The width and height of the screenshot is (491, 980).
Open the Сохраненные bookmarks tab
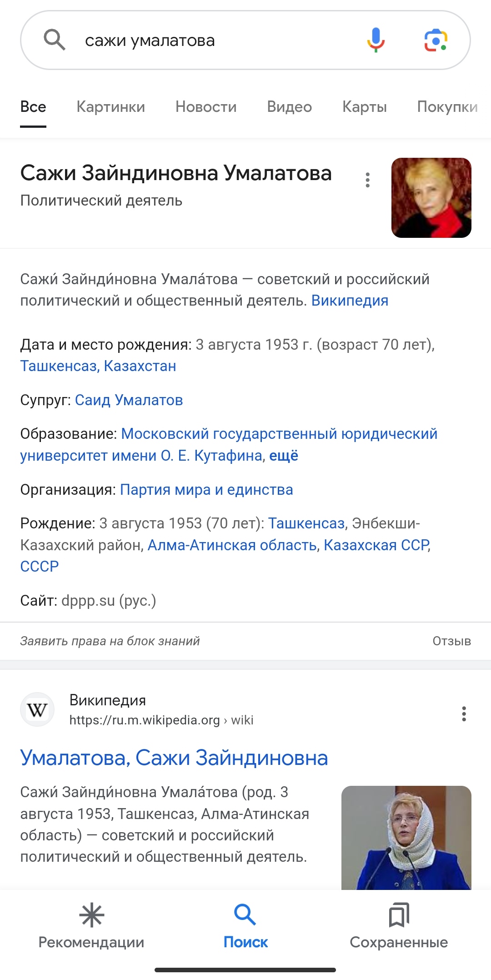coord(399,926)
